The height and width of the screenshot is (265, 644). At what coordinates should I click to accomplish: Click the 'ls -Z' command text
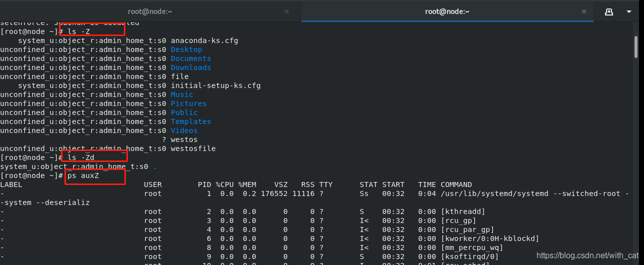(79, 31)
